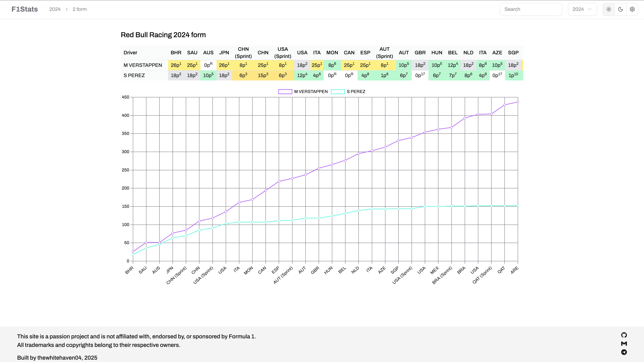Click the purple Verstappen legend swatch
The height and width of the screenshot is (362, 644).
285,92
